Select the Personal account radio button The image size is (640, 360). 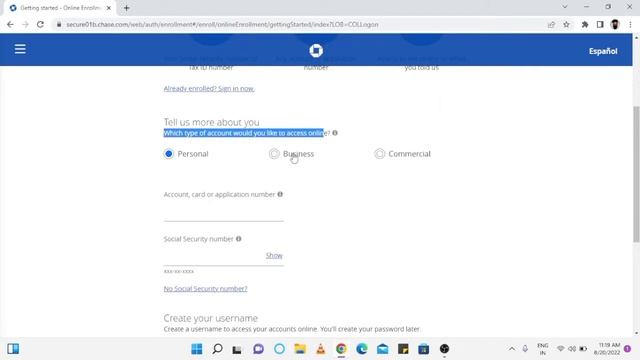coord(169,154)
